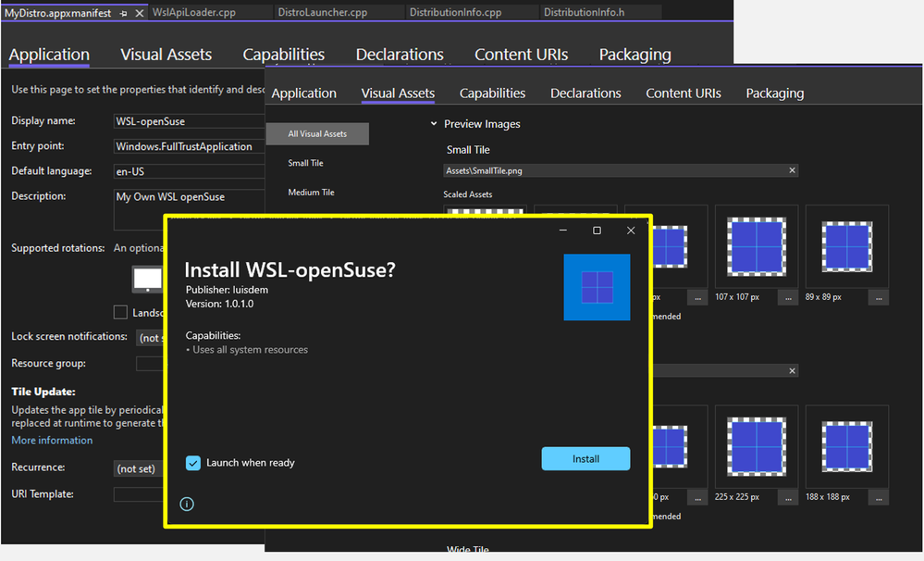Open the Recurrence dropdown
The width and height of the screenshot is (924, 561).
138,469
